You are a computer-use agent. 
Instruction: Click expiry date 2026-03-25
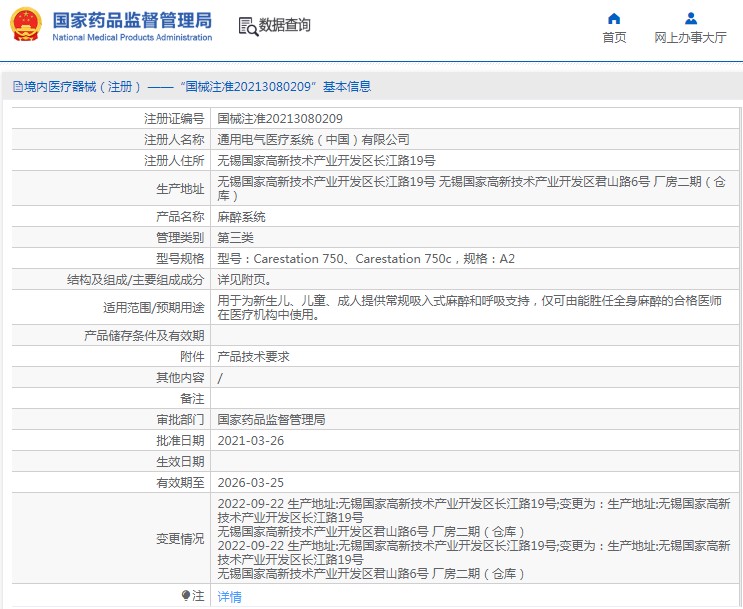click(251, 482)
